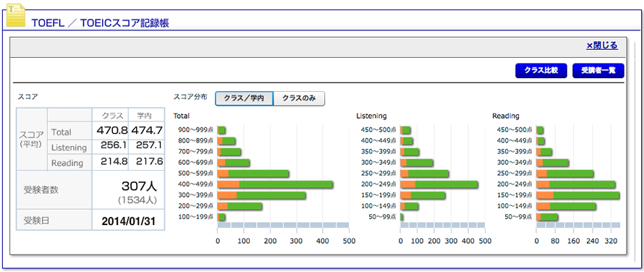Click the Listening chart 450～500点 label
Viewport: 644px width, 272px height.
click(378, 129)
